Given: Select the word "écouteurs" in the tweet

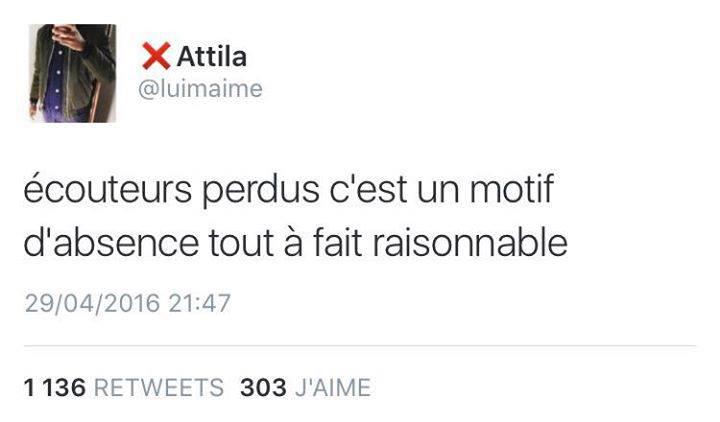Looking at the screenshot, I should click(108, 188).
